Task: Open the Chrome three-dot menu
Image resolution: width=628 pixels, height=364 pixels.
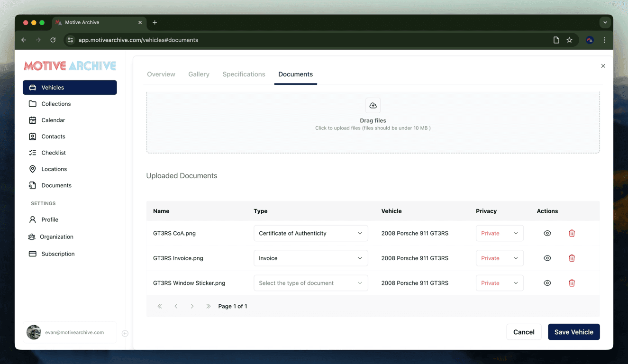Action: 604,40
